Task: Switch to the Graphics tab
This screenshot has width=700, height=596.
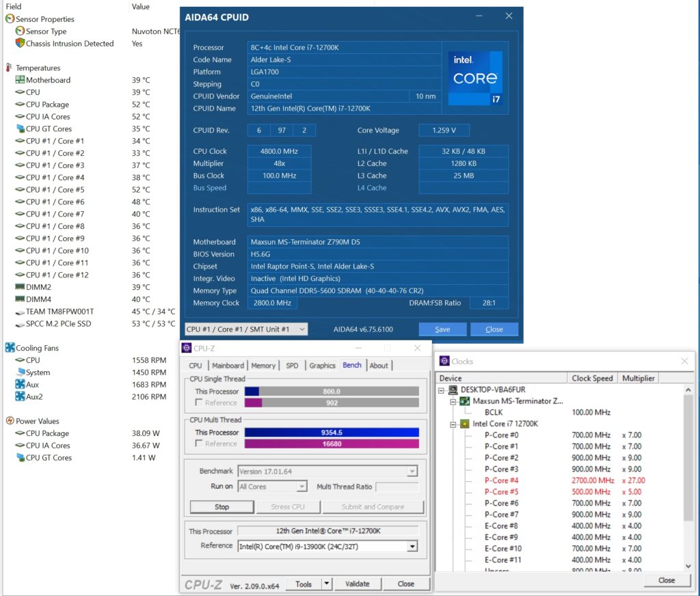Action: 322,365
